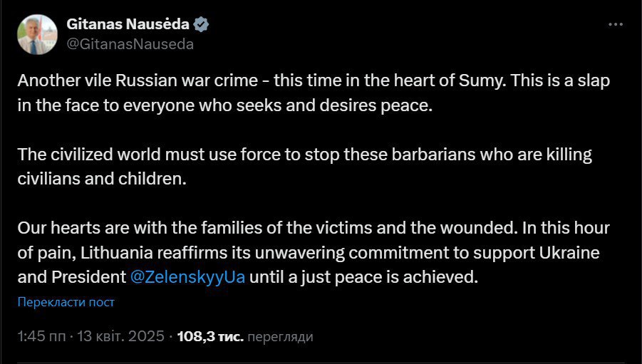Click the "Перекласти пост" translate link
Viewport: 642px width, 364px height.
tap(66, 302)
